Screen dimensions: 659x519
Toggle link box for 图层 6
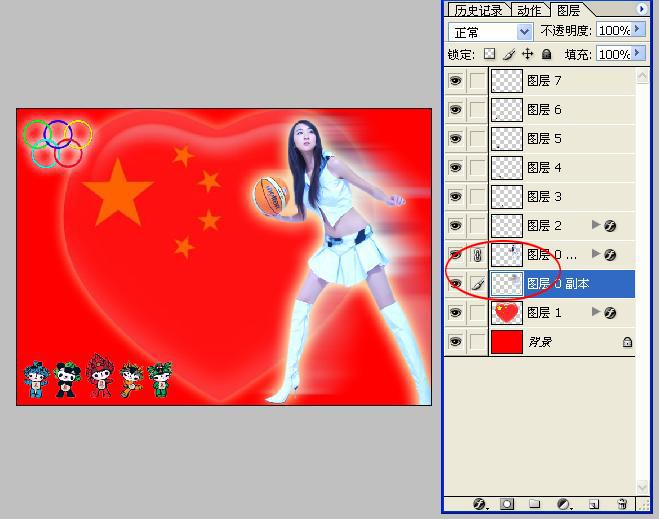(x=477, y=110)
